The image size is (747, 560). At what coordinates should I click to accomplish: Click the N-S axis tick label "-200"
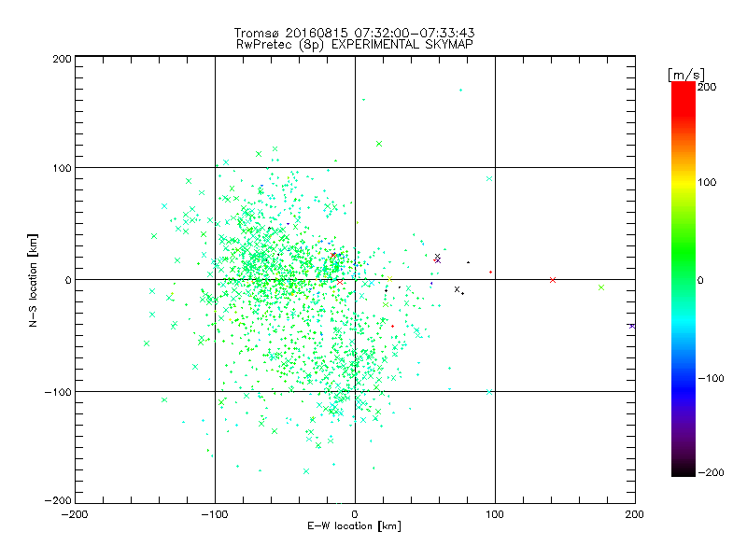click(x=58, y=500)
